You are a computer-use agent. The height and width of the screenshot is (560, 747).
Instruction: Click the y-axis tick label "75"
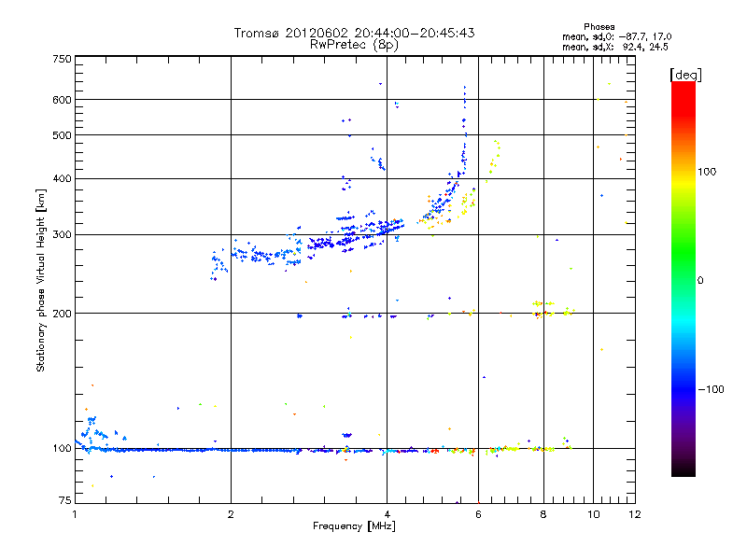click(x=64, y=500)
